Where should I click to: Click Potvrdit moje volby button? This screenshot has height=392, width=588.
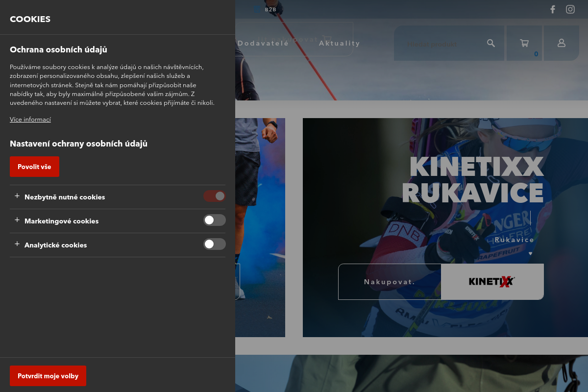coord(48,376)
